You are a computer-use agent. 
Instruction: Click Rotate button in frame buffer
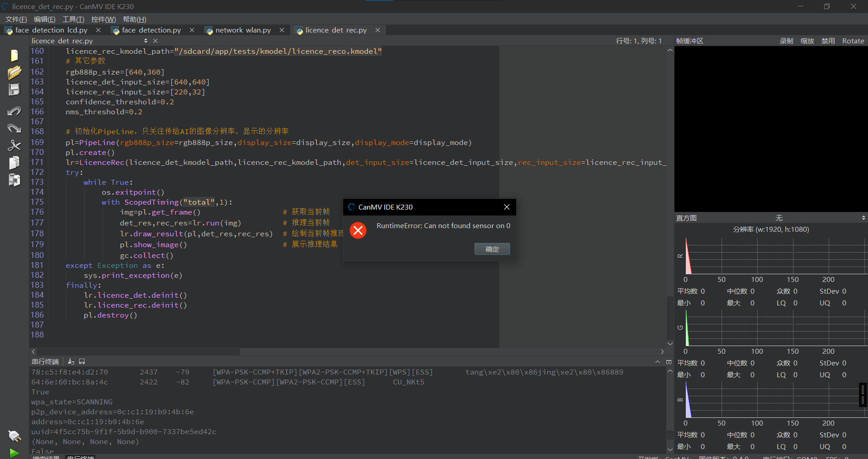853,41
